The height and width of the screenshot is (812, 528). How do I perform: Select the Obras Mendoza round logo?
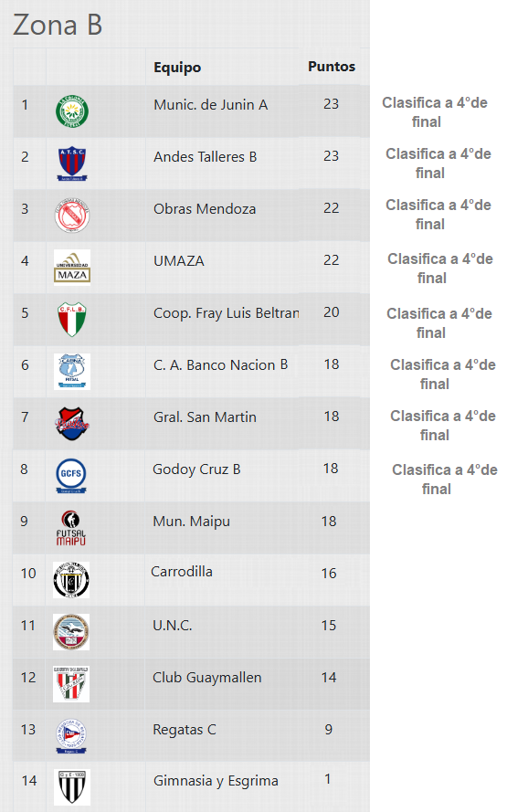pos(72,215)
